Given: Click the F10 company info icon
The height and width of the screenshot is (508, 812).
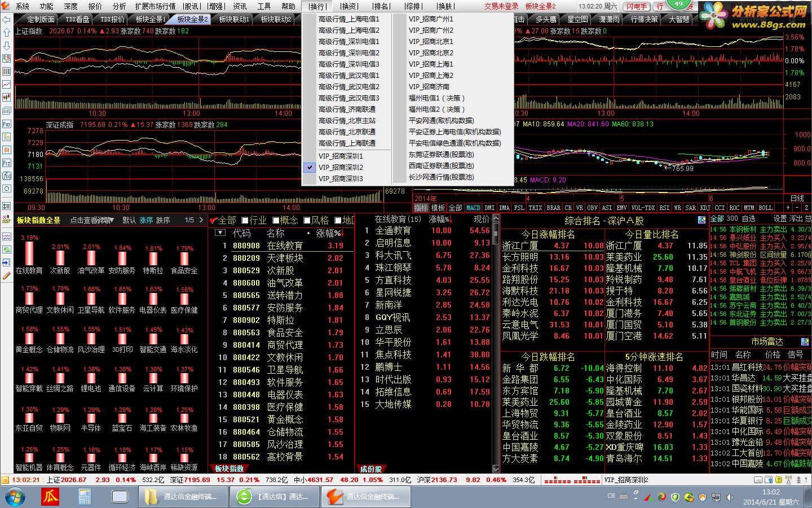Looking at the screenshot, I should [7, 124].
